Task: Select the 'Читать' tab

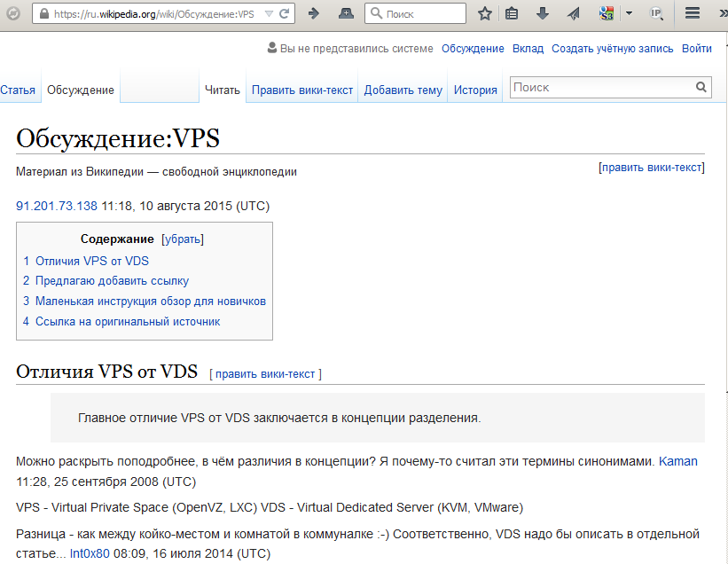Action: click(x=223, y=90)
